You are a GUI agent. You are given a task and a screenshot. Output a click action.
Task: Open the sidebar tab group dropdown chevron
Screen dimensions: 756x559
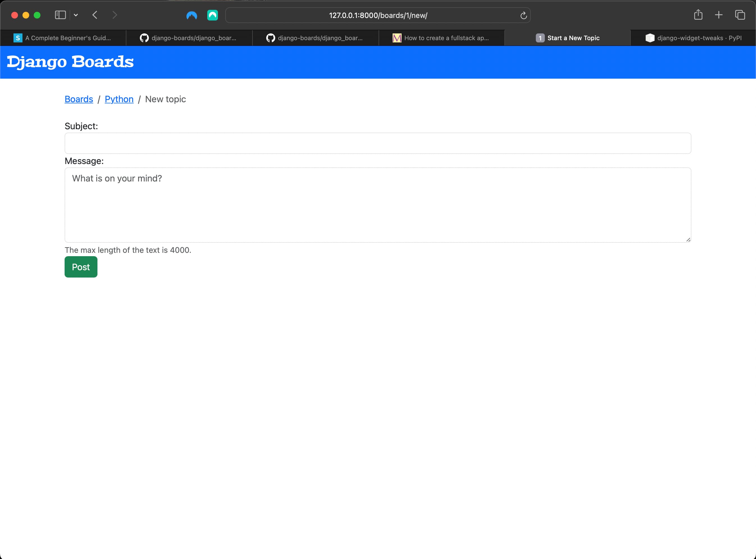tap(76, 15)
